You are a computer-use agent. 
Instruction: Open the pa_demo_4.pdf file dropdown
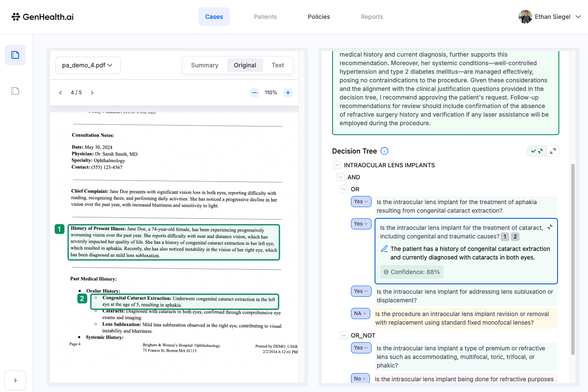[88, 65]
